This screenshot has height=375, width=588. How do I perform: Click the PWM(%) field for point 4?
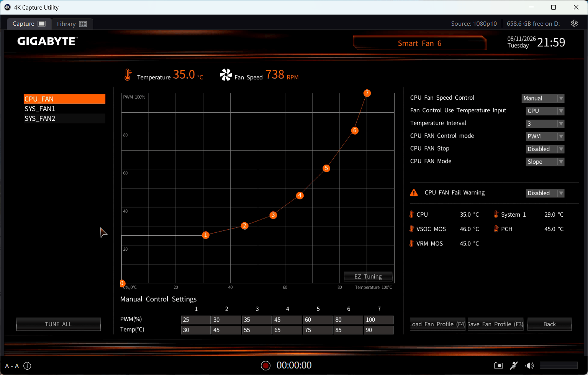pyautogui.click(x=287, y=320)
